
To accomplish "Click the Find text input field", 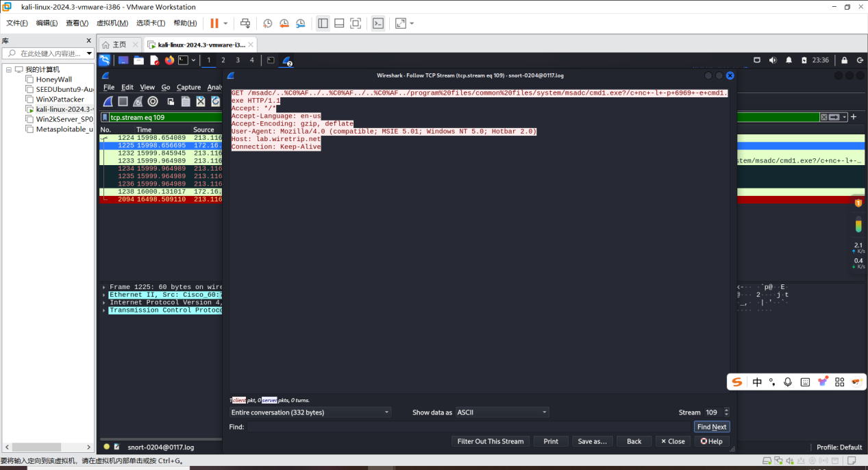I will click(469, 427).
